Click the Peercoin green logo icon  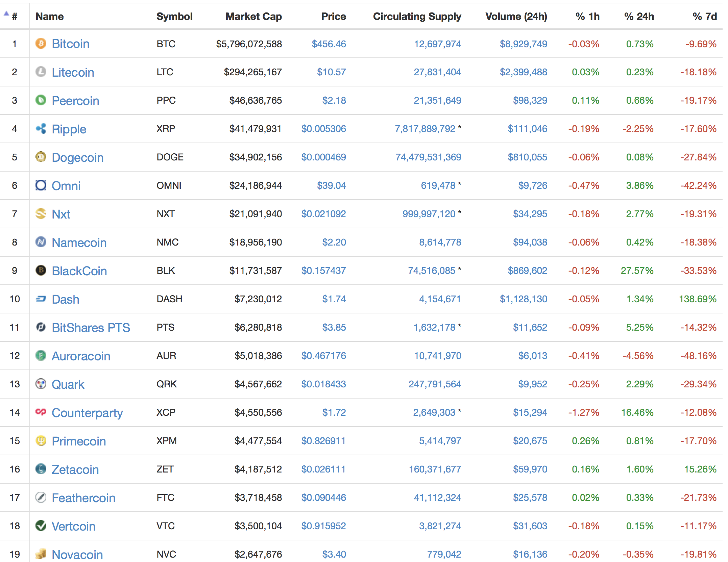tap(41, 100)
